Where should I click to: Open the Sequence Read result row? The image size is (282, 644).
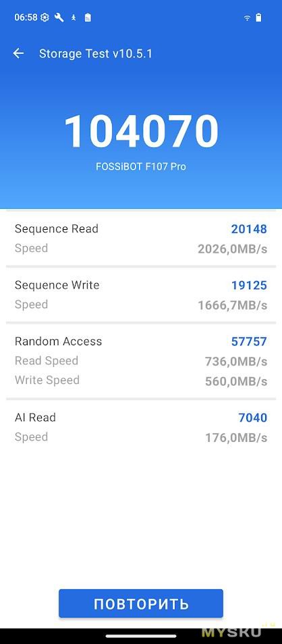(141, 239)
